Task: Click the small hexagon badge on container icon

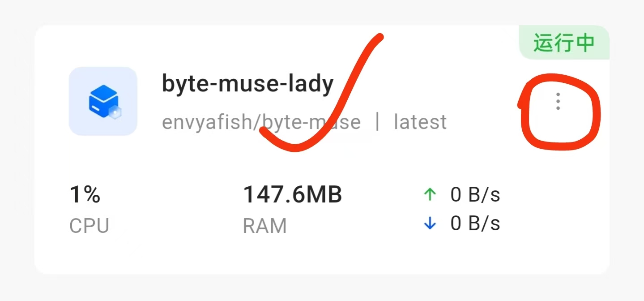Action: tap(116, 113)
